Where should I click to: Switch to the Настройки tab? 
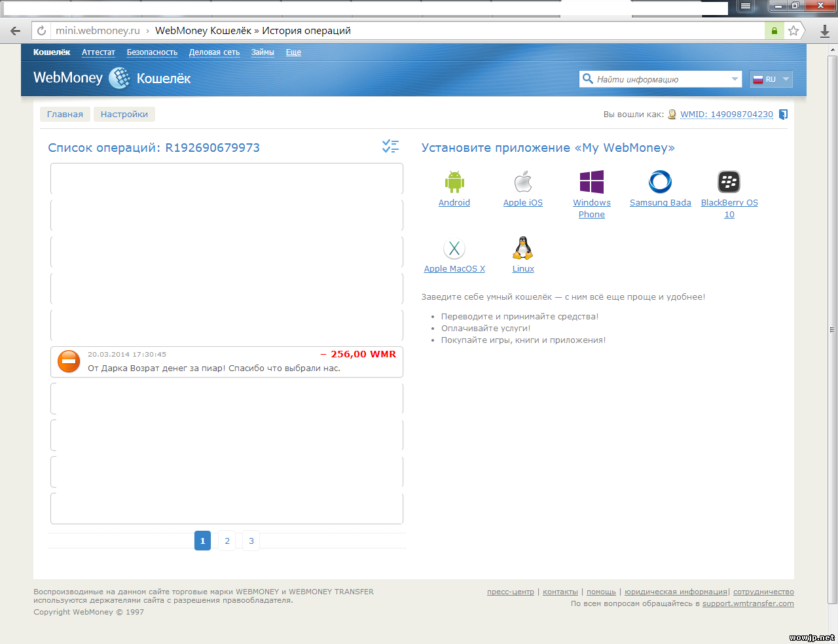(x=124, y=115)
